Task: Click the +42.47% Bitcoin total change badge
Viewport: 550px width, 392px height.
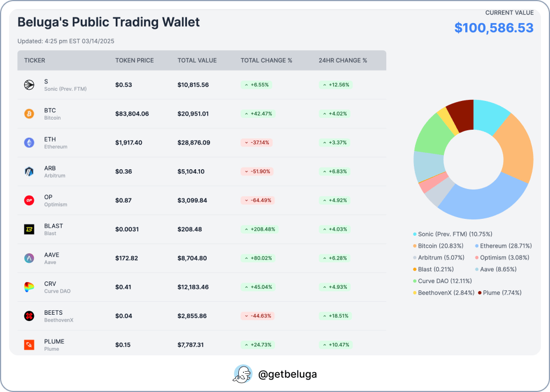Action: coord(258,114)
